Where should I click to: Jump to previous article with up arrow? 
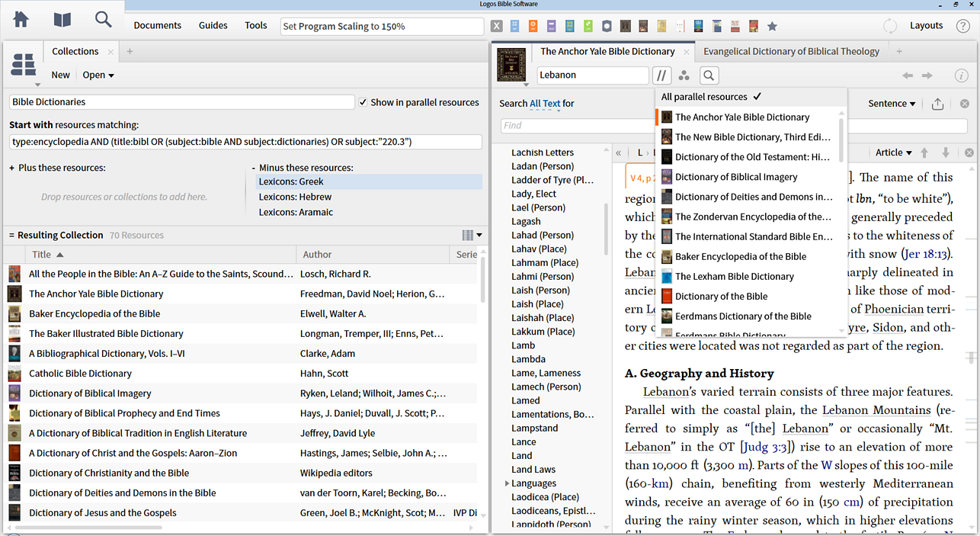coord(924,152)
